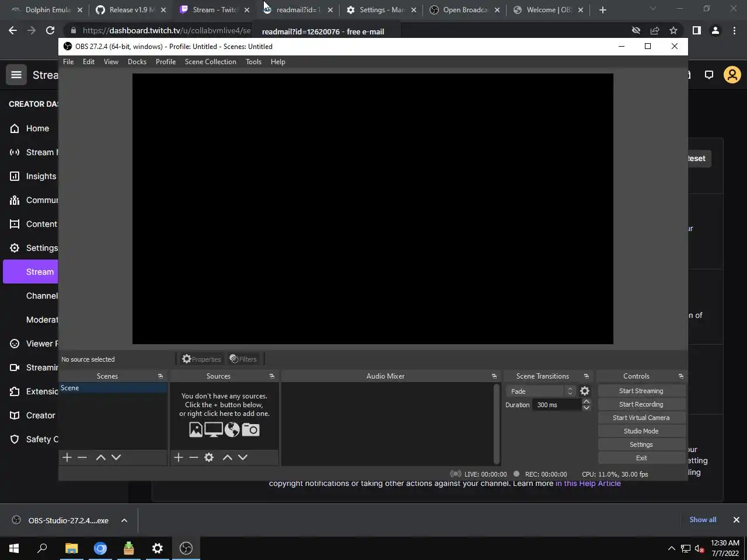Move source down arrow in Sources panel
The height and width of the screenshot is (560, 747).
tap(243, 457)
